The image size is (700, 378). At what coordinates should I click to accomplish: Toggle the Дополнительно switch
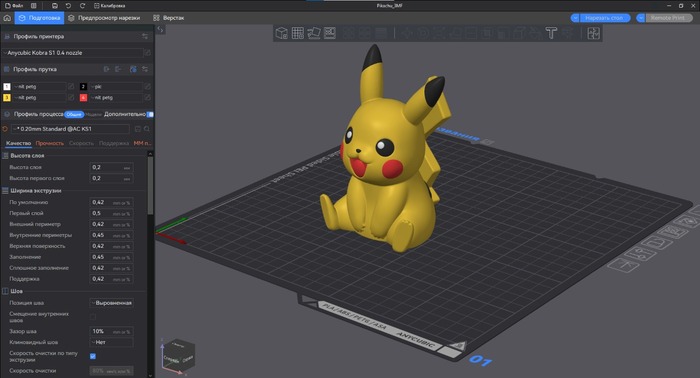point(150,114)
